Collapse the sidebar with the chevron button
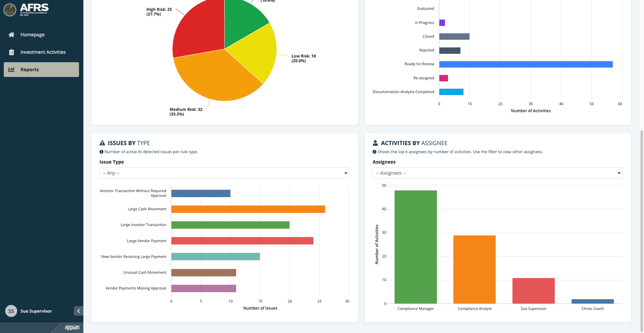Viewport: 644px width, 333px height. click(78, 311)
